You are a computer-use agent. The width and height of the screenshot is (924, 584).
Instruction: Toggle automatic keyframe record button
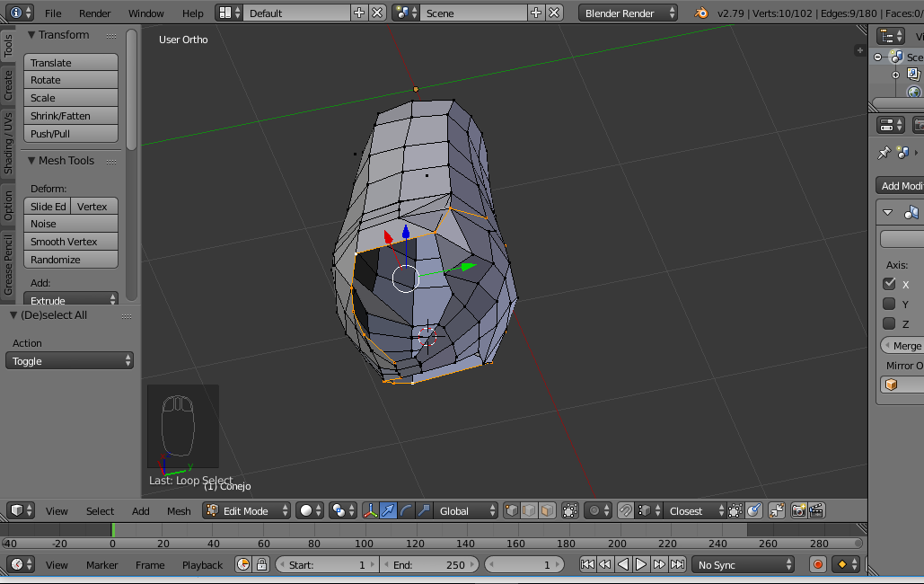(817, 564)
